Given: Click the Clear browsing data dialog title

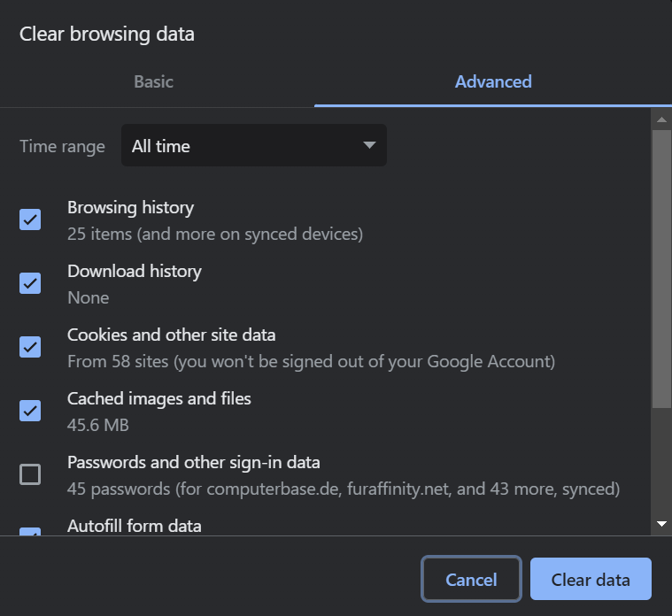Looking at the screenshot, I should click(107, 35).
